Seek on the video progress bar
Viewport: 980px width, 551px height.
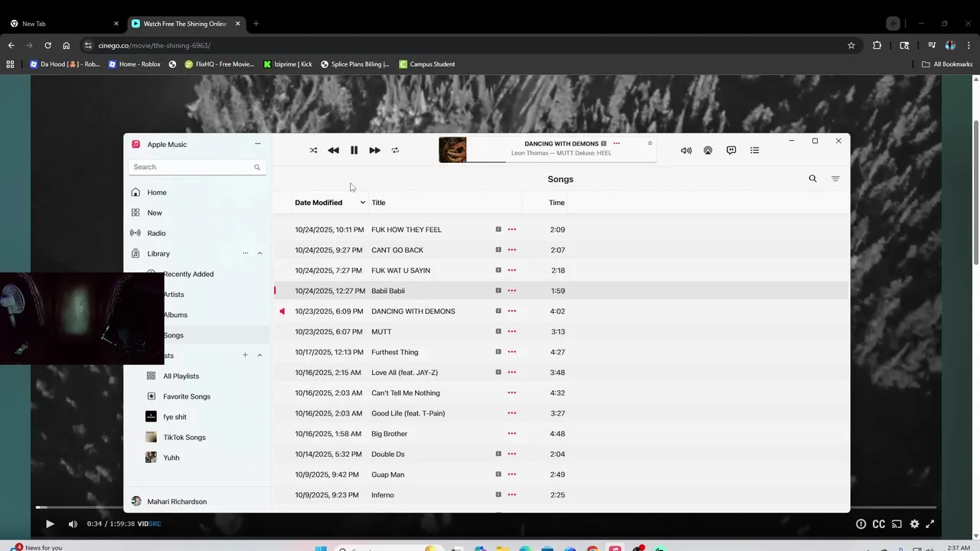point(485,507)
